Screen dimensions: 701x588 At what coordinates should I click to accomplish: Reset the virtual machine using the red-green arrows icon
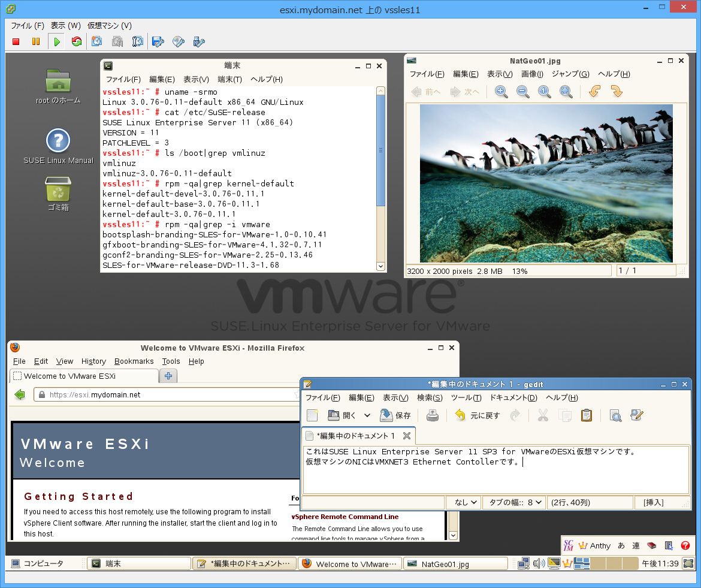tap(77, 41)
